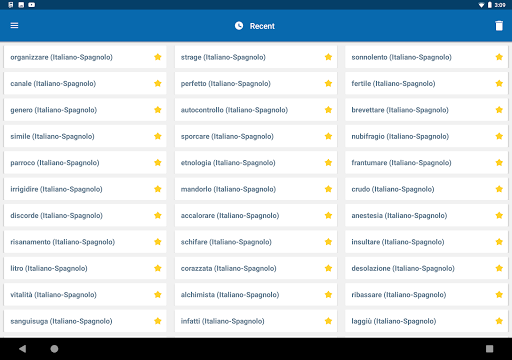512x360 pixels.
Task: Open the word desolazione (Italiano-Spagnolo)
Action: (426, 268)
